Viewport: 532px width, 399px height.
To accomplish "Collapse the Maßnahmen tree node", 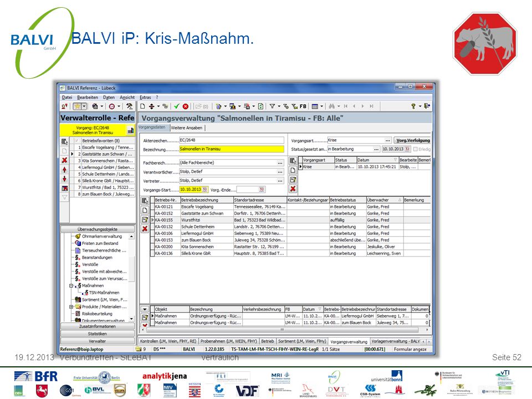I will (x=71, y=286).
